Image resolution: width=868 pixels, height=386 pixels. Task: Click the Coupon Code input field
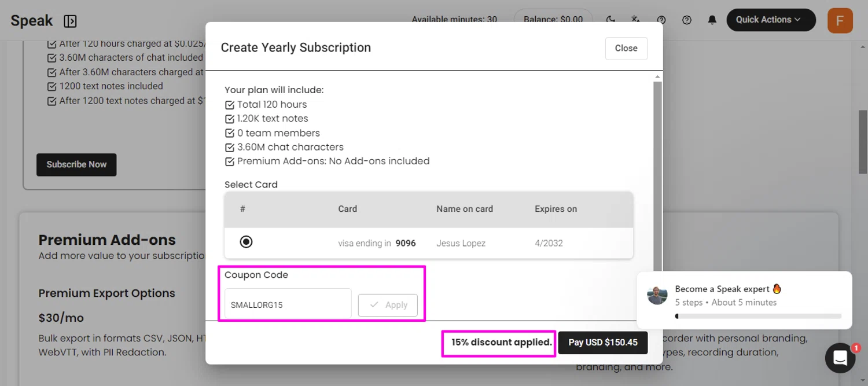tap(288, 304)
